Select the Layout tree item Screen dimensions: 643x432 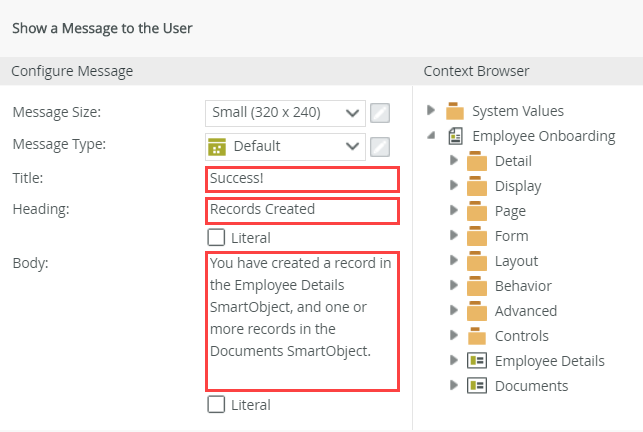click(516, 261)
